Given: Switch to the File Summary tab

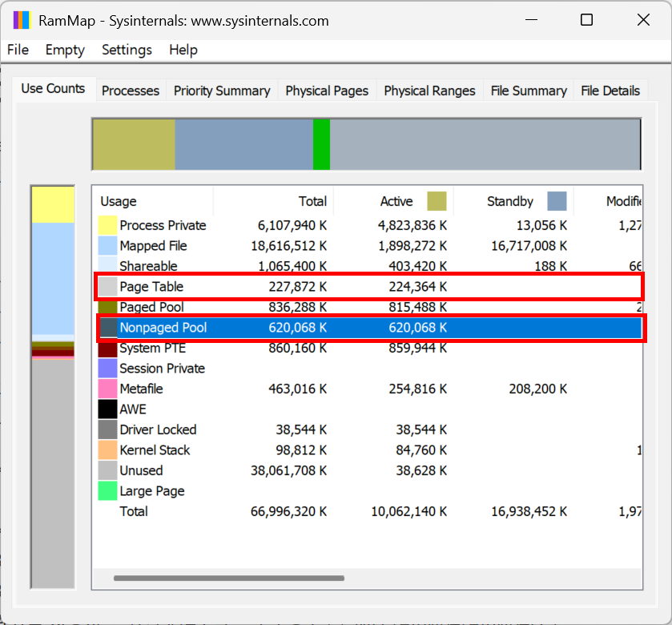Looking at the screenshot, I should [529, 91].
